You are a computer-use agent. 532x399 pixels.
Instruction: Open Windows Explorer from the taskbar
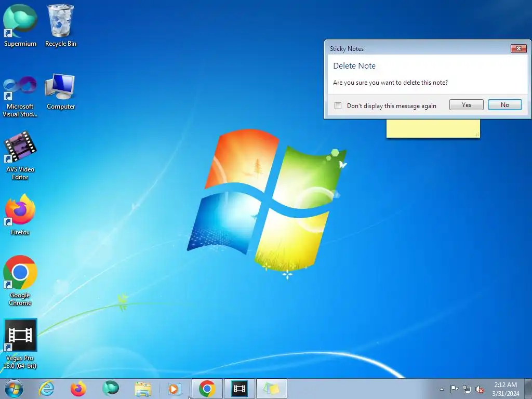[x=143, y=389]
